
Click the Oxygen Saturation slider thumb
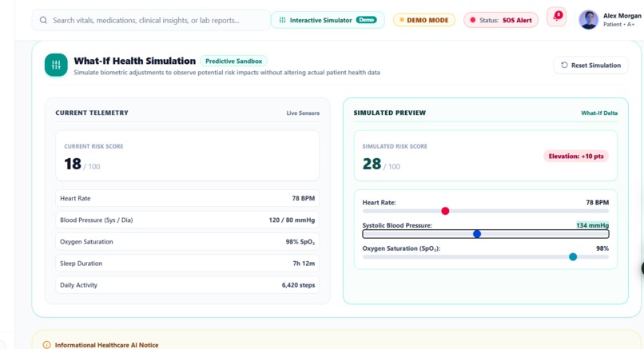click(573, 257)
